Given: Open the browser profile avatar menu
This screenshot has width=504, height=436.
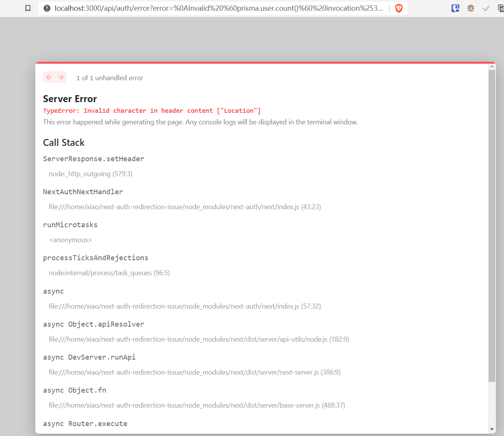Looking at the screenshot, I should [471, 8].
